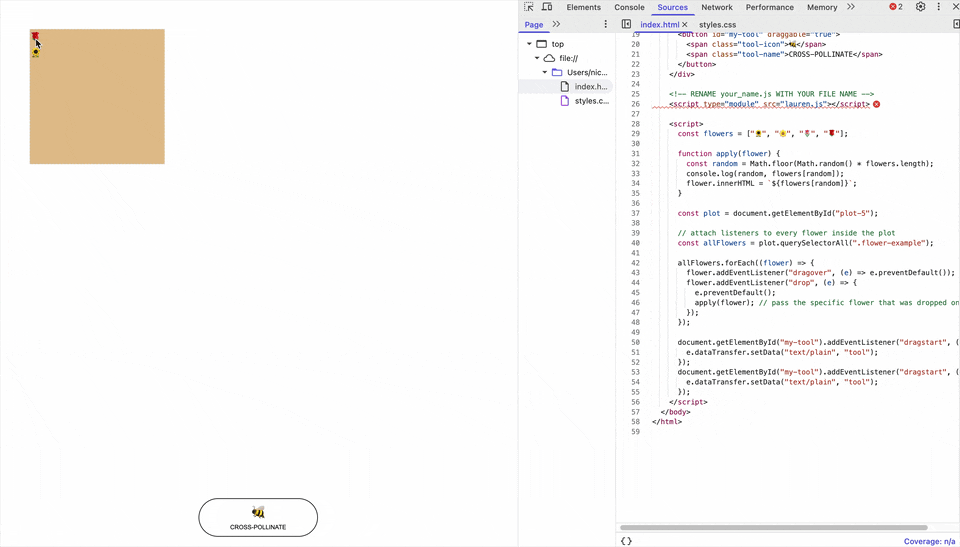Screen dimensions: 960x547
Task: Click the error marker on line 26
Action: (877, 104)
